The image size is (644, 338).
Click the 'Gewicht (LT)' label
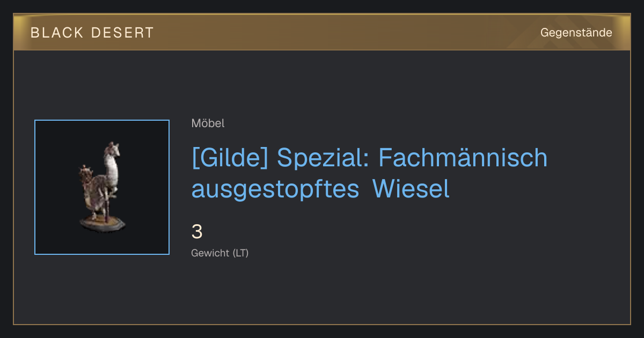pos(220,253)
